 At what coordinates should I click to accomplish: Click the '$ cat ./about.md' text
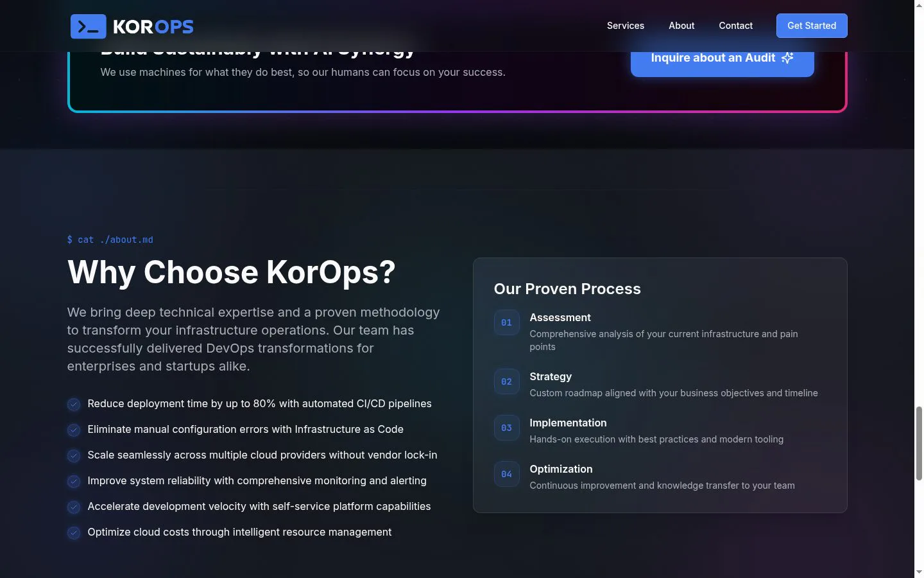pos(110,240)
